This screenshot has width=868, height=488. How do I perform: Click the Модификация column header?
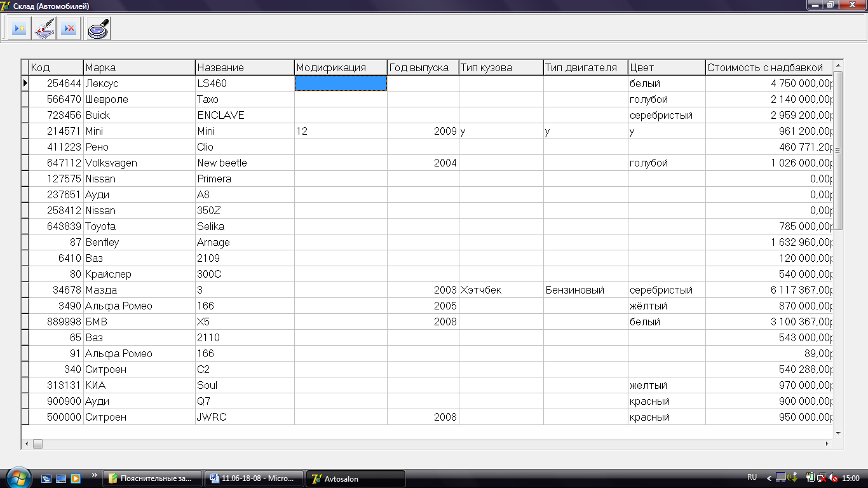341,67
